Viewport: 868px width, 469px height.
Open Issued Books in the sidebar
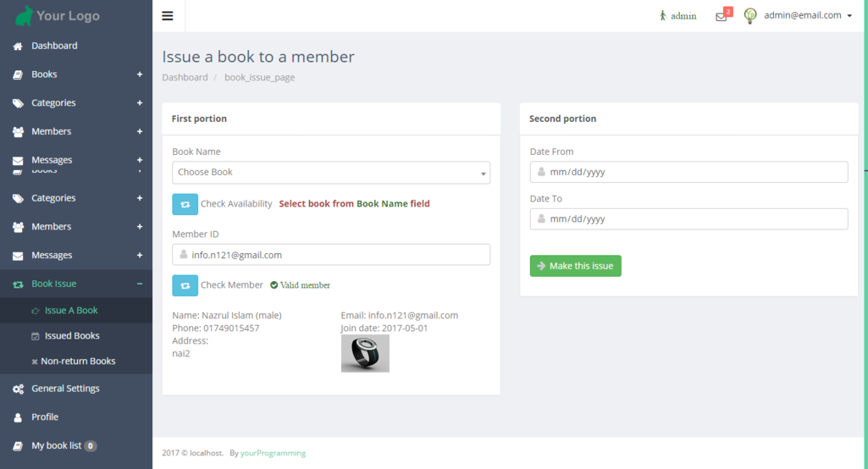[72, 336]
